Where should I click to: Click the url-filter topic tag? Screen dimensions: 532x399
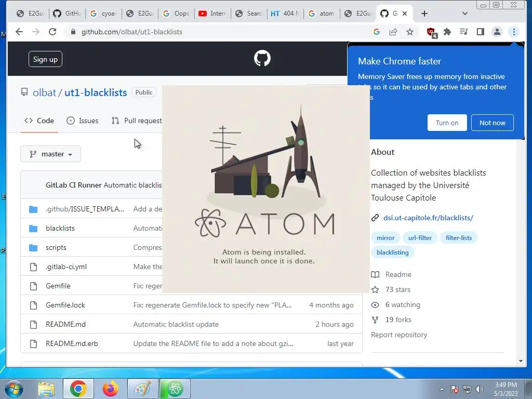point(420,238)
